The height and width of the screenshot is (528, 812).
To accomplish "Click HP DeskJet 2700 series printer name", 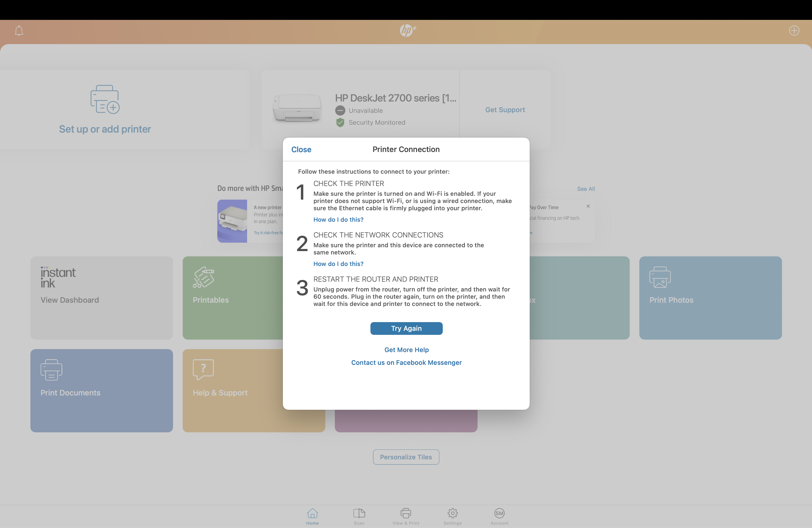I will pyautogui.click(x=396, y=98).
